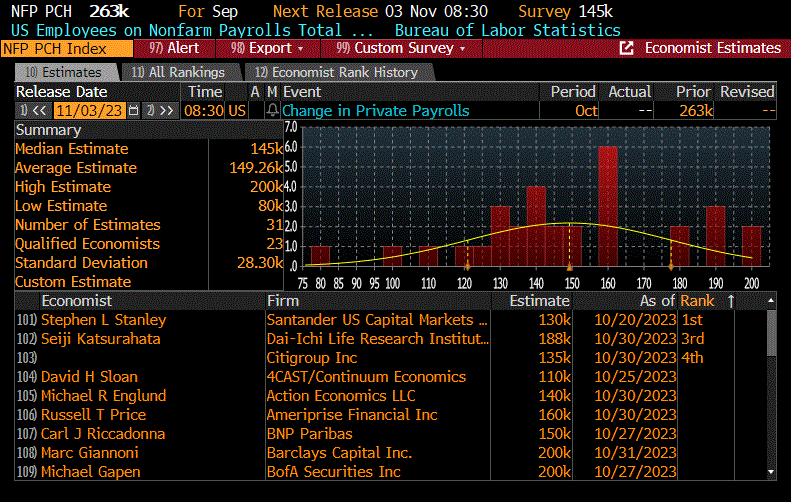Click the Rank column sort arrow

coord(731,301)
